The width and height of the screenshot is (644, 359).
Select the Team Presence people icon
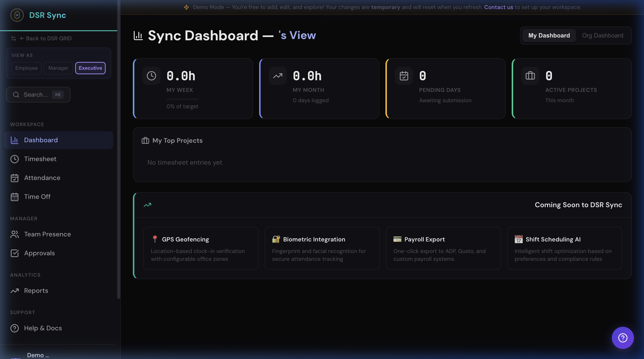pyautogui.click(x=15, y=234)
